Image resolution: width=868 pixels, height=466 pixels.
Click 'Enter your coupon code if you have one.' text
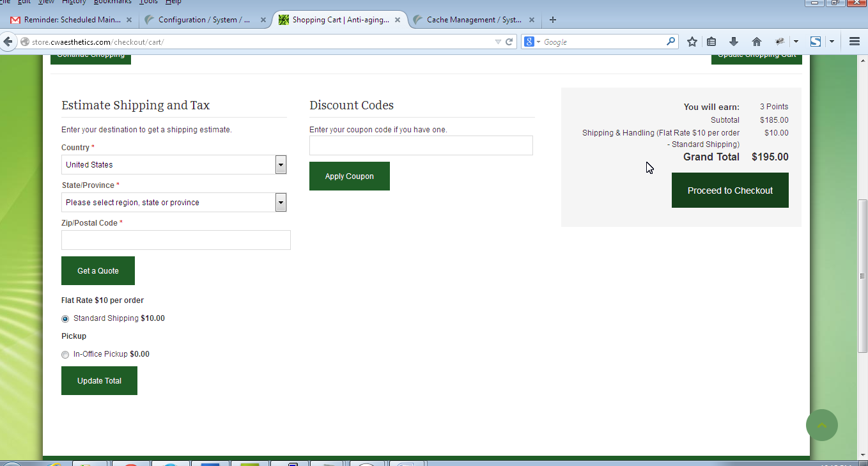click(x=378, y=130)
